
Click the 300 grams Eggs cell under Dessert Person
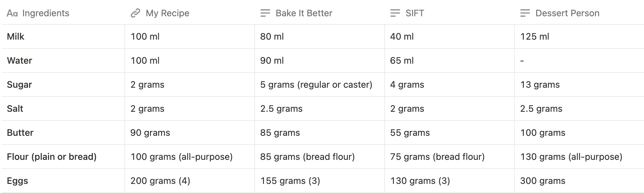543,181
